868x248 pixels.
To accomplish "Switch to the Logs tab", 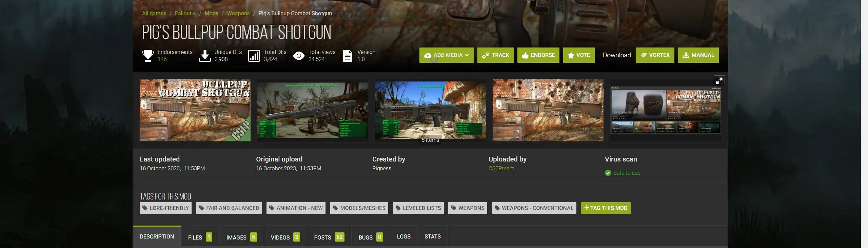I will [x=404, y=237].
